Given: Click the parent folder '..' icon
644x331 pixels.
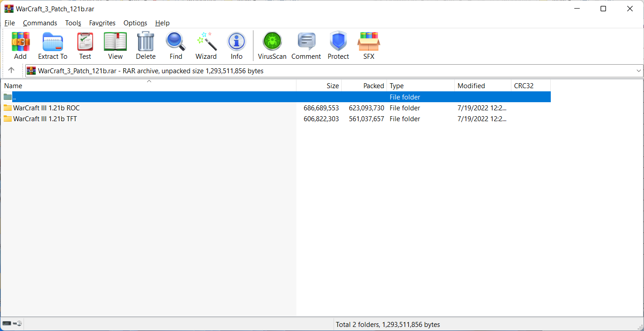Looking at the screenshot, I should click(8, 97).
